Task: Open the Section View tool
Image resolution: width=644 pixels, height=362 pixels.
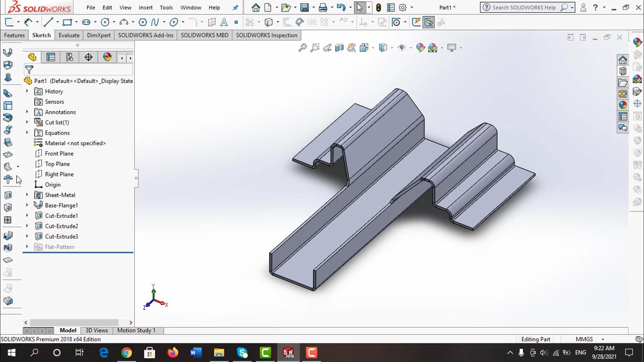Action: tap(339, 48)
